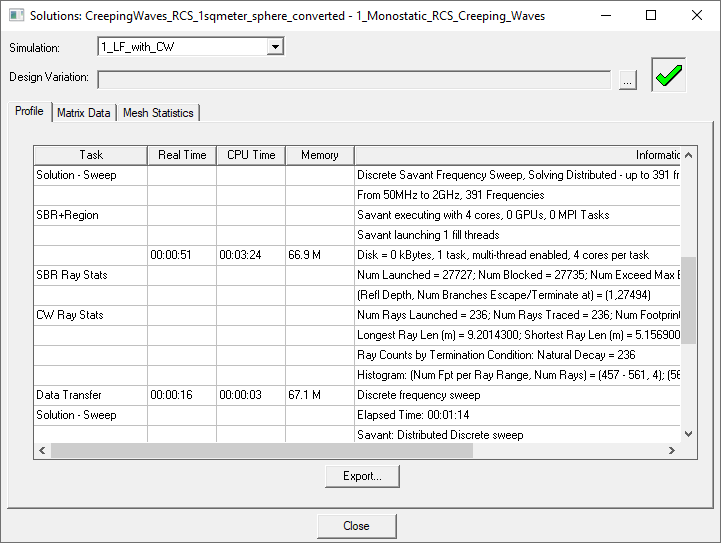Click 'Discrete Savant Frequency Sweep' information cell

click(517, 175)
